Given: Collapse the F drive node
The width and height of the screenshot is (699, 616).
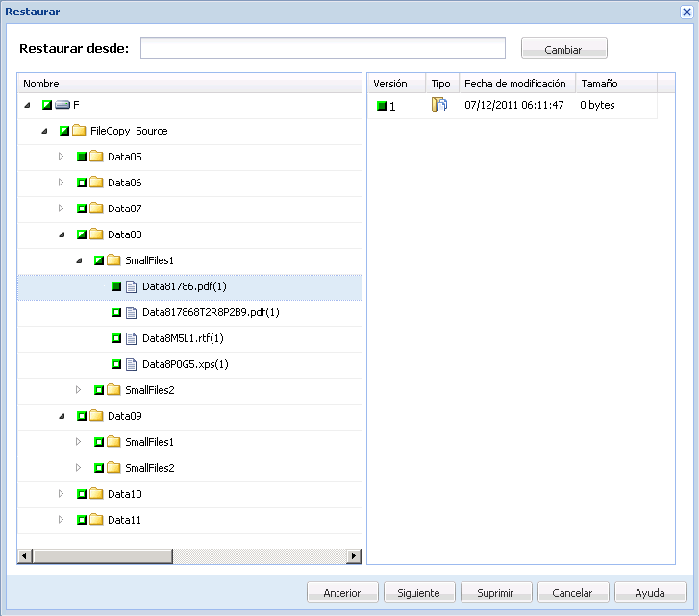Looking at the screenshot, I should pyautogui.click(x=27, y=106).
